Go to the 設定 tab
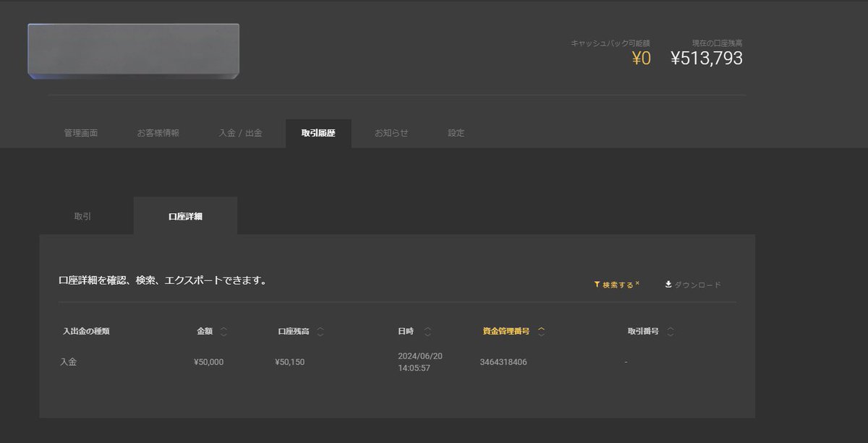 [456, 133]
